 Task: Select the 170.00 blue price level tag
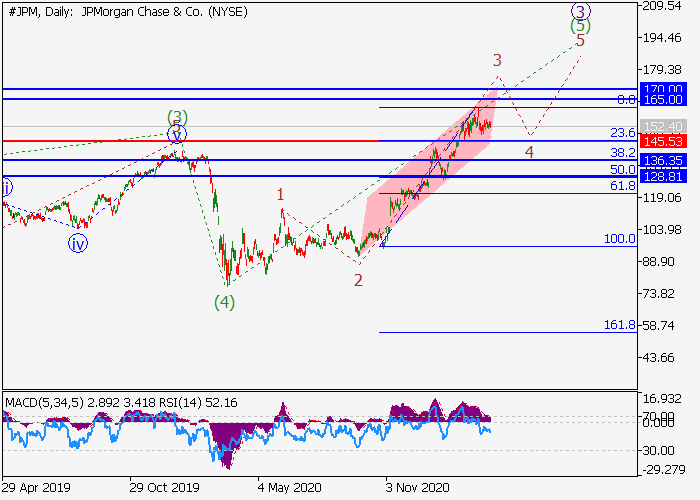[663, 88]
